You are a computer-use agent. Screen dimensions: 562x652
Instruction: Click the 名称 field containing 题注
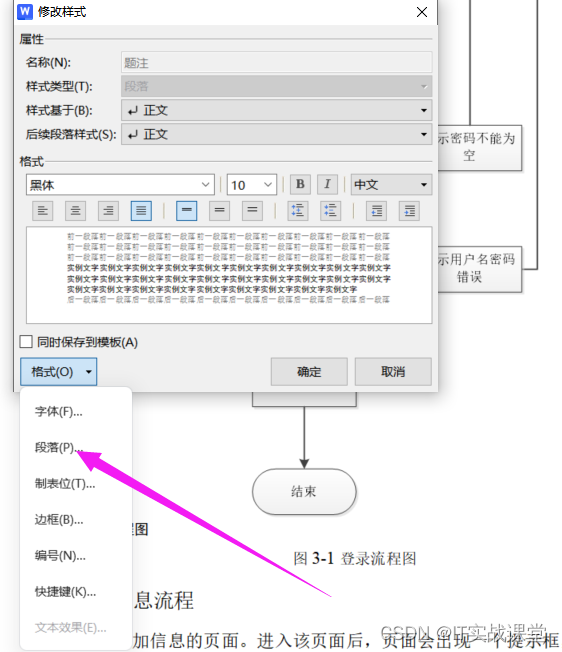click(x=277, y=62)
